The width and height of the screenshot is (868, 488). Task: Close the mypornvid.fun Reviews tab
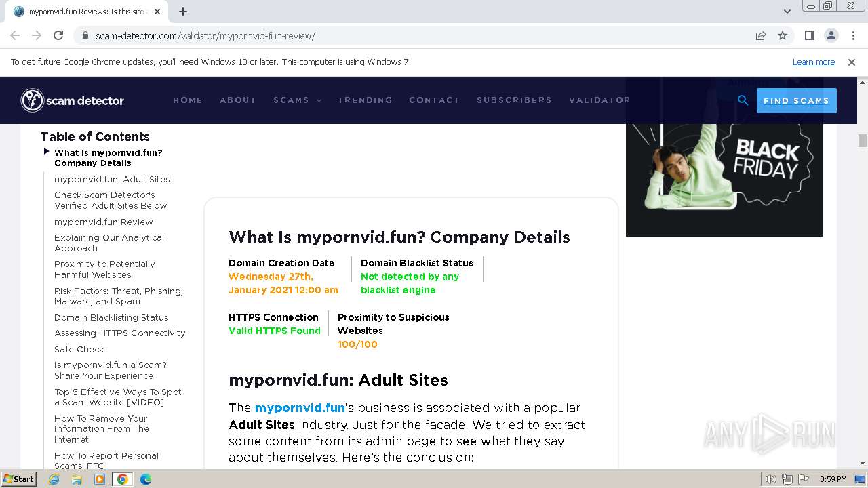pyautogui.click(x=157, y=12)
